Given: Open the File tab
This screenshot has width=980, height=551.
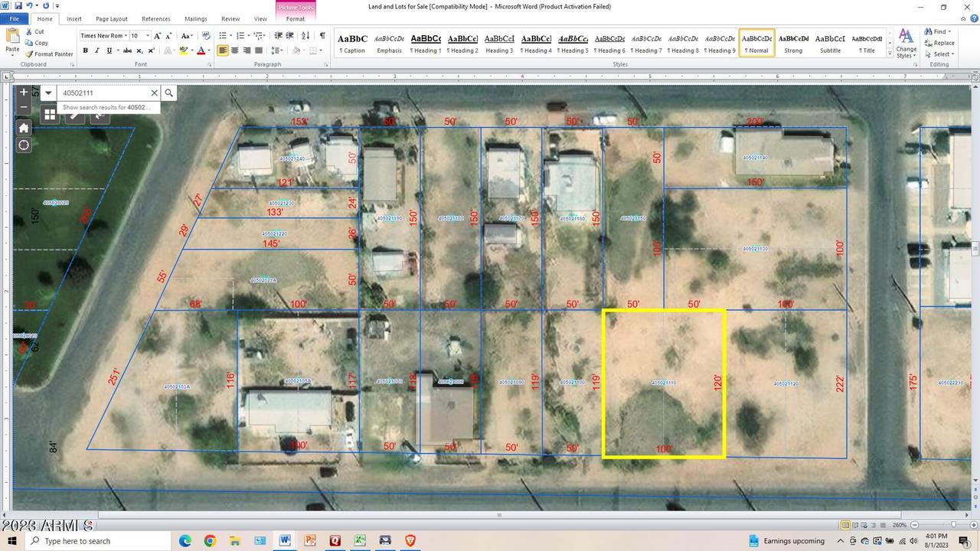Looking at the screenshot, I should 15,18.
